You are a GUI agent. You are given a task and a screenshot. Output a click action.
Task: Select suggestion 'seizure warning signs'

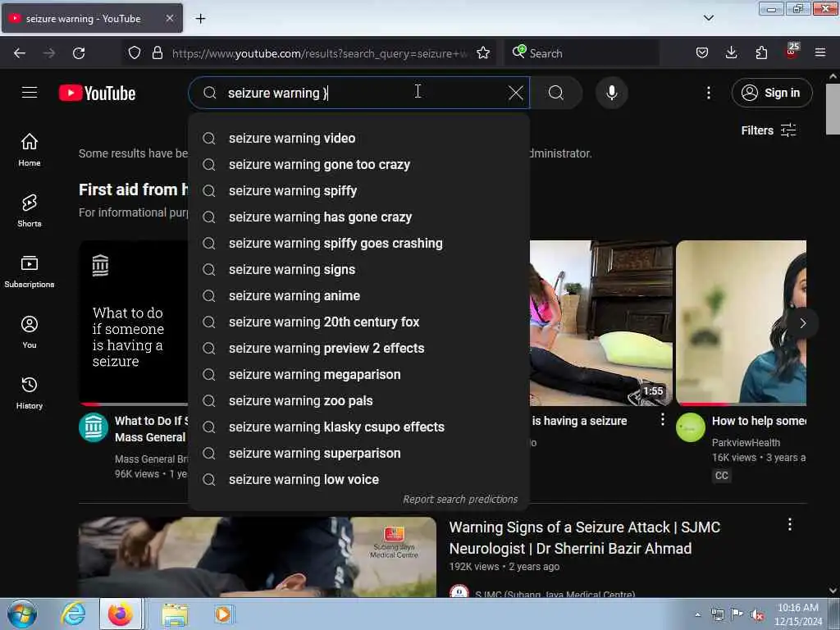coord(359,269)
